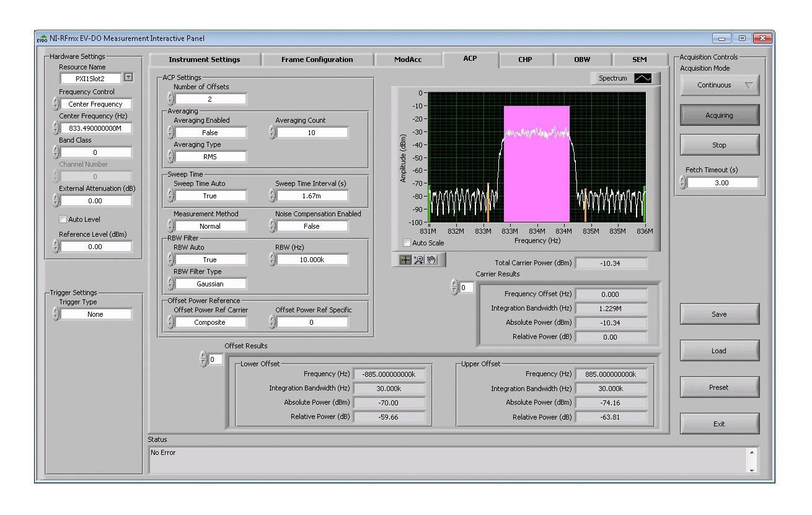Screen dimensions: 812x515
Task: Click the Status box scroll up arrow
Action: point(753,452)
